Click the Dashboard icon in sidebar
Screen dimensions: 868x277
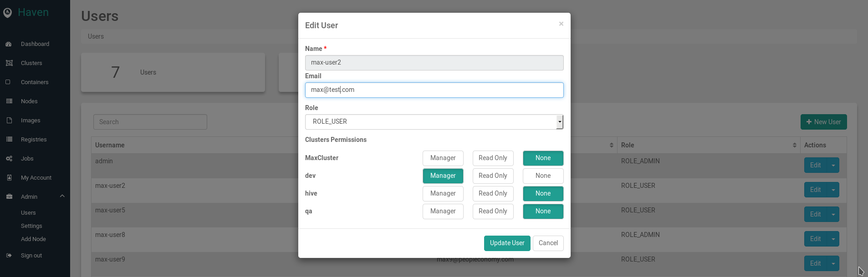click(x=9, y=44)
